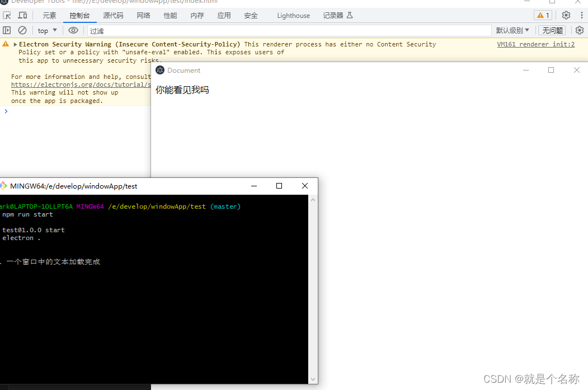Viewport: 588px width, 390px height.
Task: Open the 应用 (Application) tab
Action: click(224, 15)
